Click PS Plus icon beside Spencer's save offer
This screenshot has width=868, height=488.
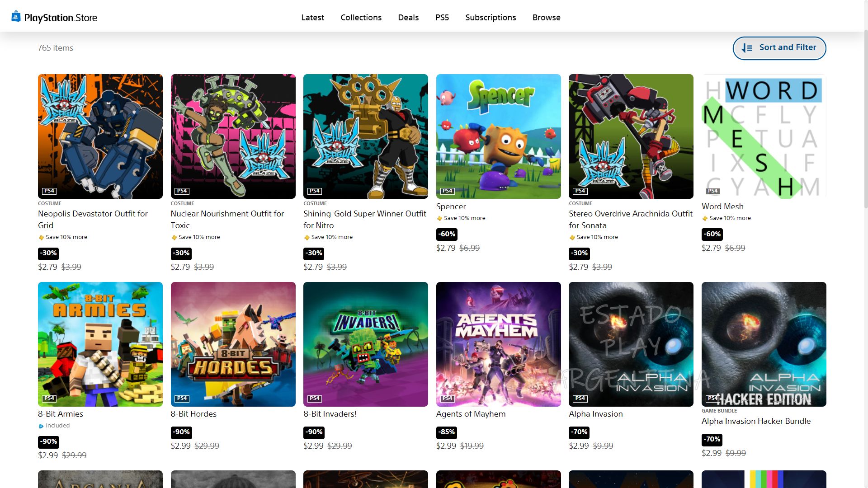pyautogui.click(x=439, y=219)
